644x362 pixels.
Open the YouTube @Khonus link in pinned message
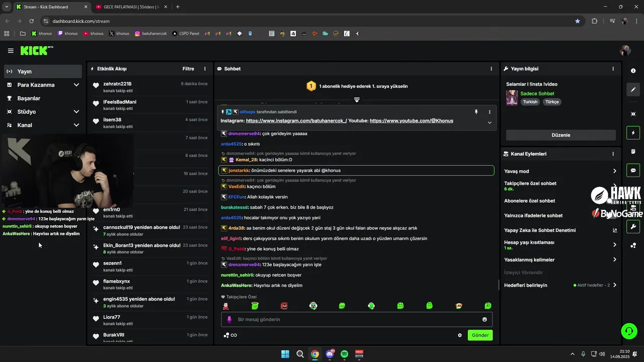click(x=411, y=121)
